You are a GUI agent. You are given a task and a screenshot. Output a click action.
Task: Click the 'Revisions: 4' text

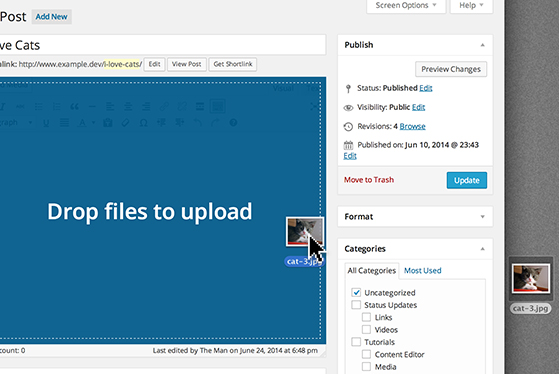tap(378, 126)
